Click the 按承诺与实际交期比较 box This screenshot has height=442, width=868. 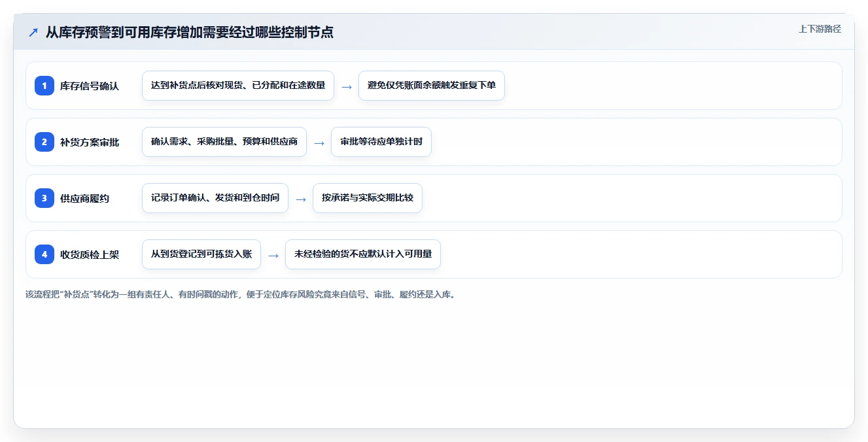coord(368,198)
